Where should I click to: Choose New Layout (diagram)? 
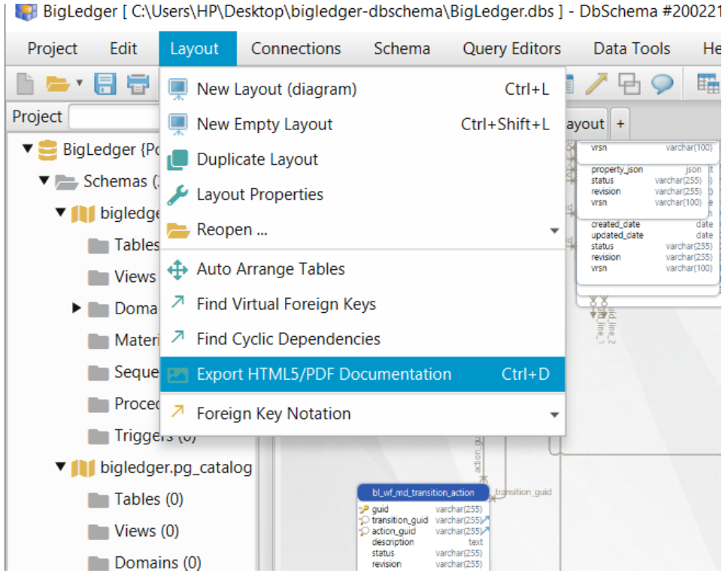tap(362, 89)
